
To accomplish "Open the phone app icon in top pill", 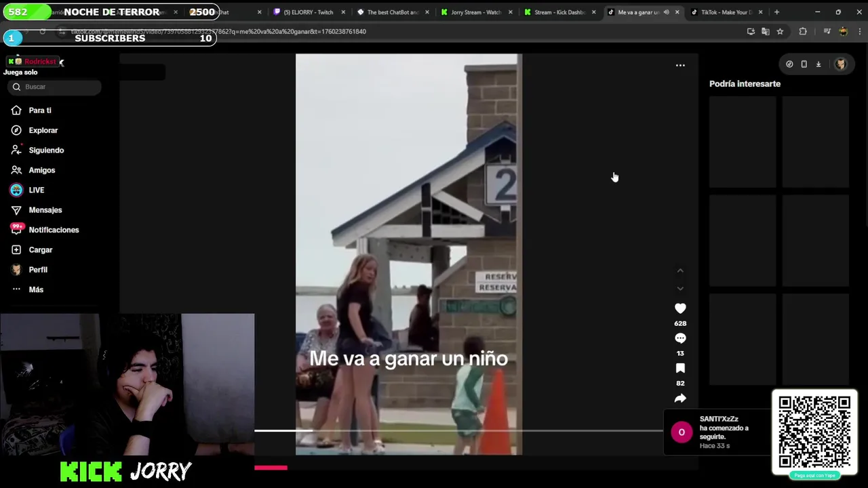I will point(804,64).
